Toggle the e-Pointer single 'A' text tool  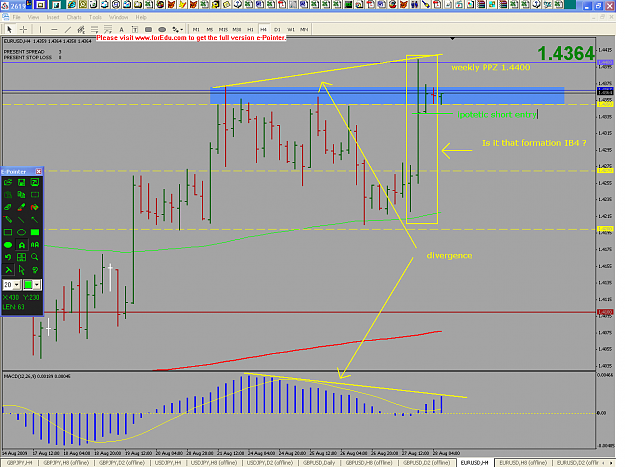[x=22, y=245]
